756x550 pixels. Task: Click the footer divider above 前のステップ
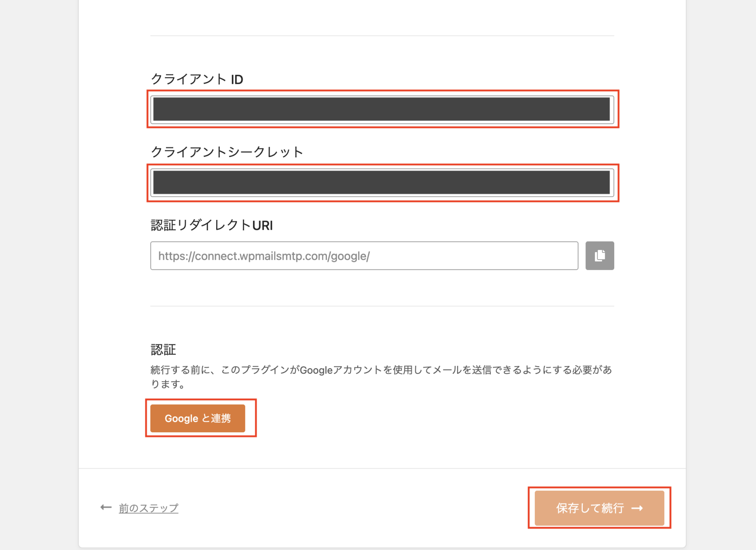[382, 469]
